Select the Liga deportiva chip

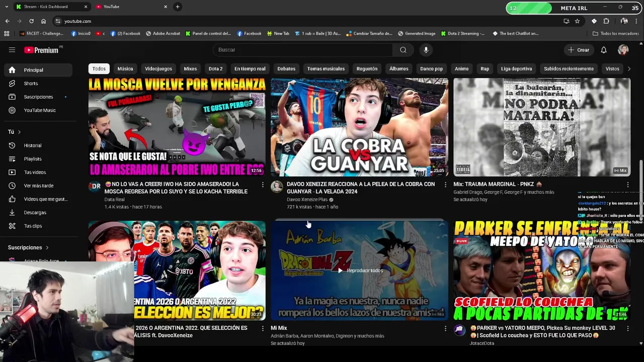516,68
